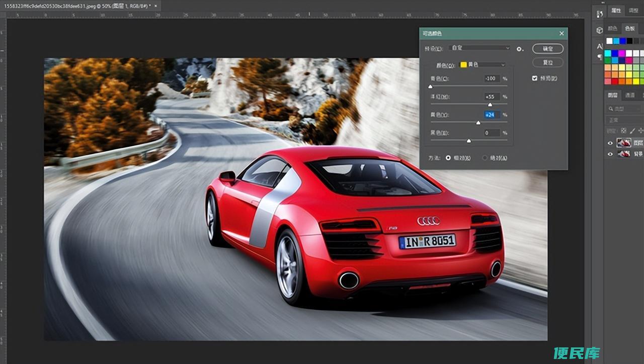Image resolution: width=644 pixels, height=364 pixels.
Task: Open the layer blend mode dropdown 正常
Action: click(x=624, y=120)
